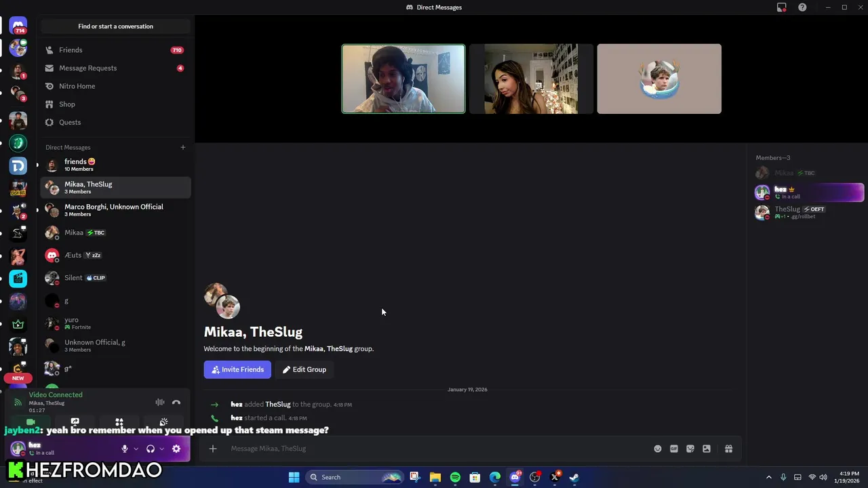Open Inbox icon in title bar
This screenshot has width=868, height=488.
[782, 7]
